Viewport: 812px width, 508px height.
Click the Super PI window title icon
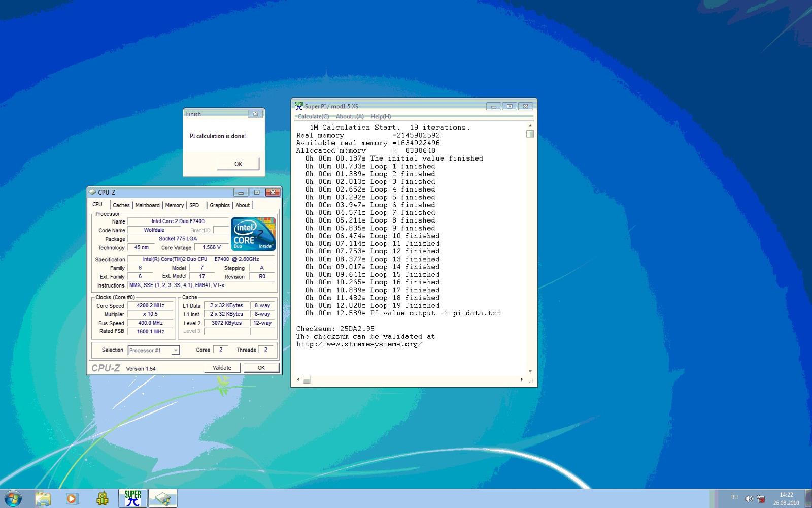(299, 106)
